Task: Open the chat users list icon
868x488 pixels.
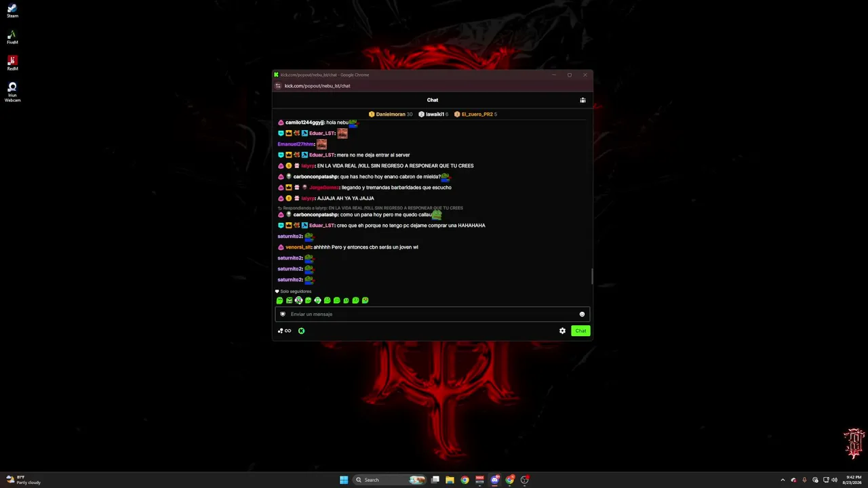Action: point(583,100)
